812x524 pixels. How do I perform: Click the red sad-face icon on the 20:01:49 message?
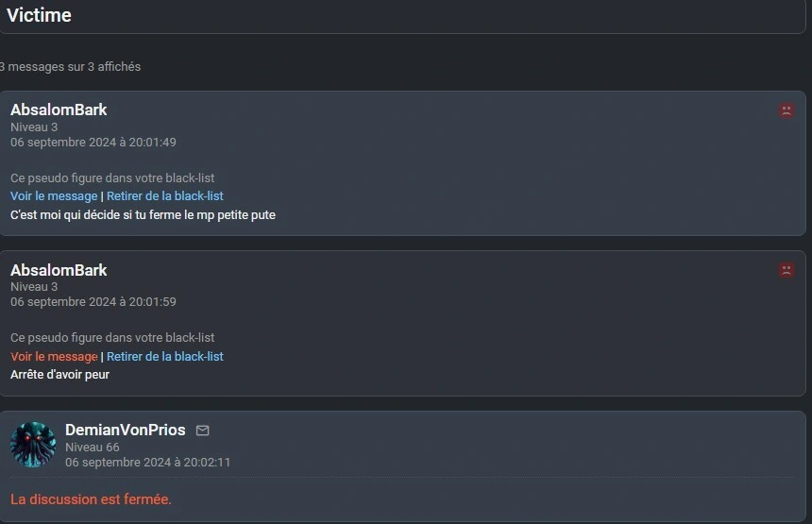pos(787,110)
